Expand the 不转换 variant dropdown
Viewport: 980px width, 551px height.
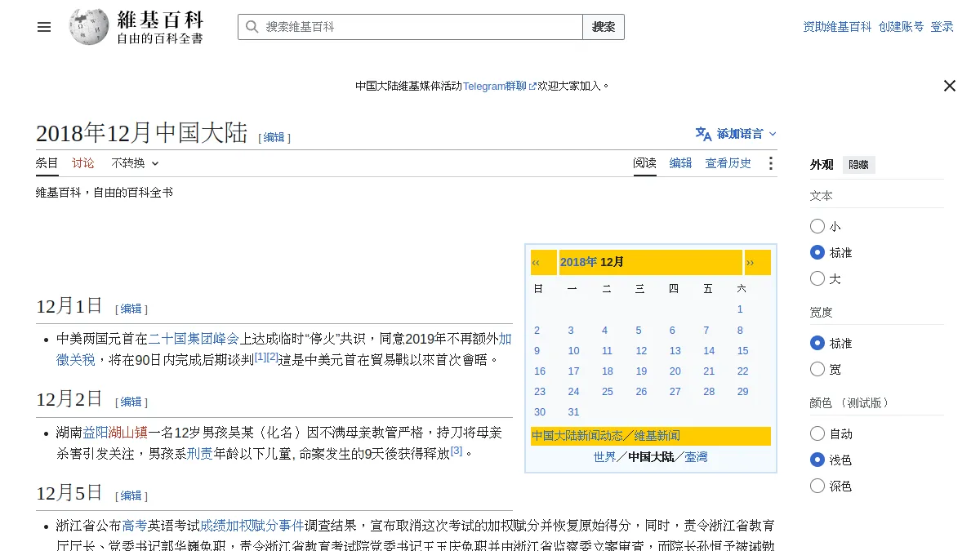point(135,163)
